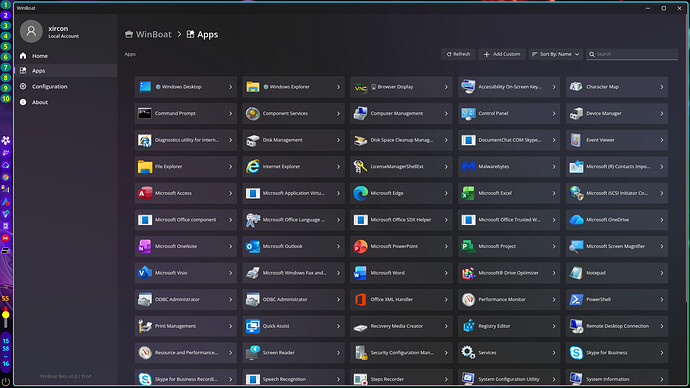Launch Microsoft Edge from its icon
The image size is (690, 388).
360,193
